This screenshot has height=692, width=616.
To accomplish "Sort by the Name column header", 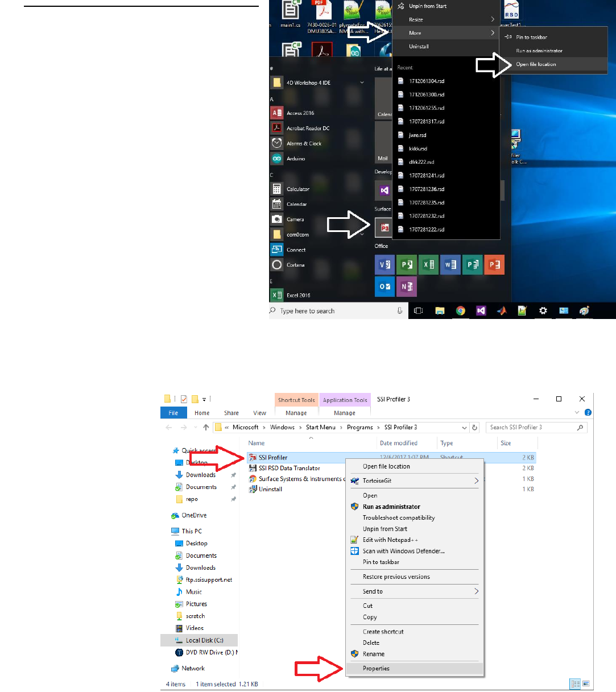I will [256, 443].
